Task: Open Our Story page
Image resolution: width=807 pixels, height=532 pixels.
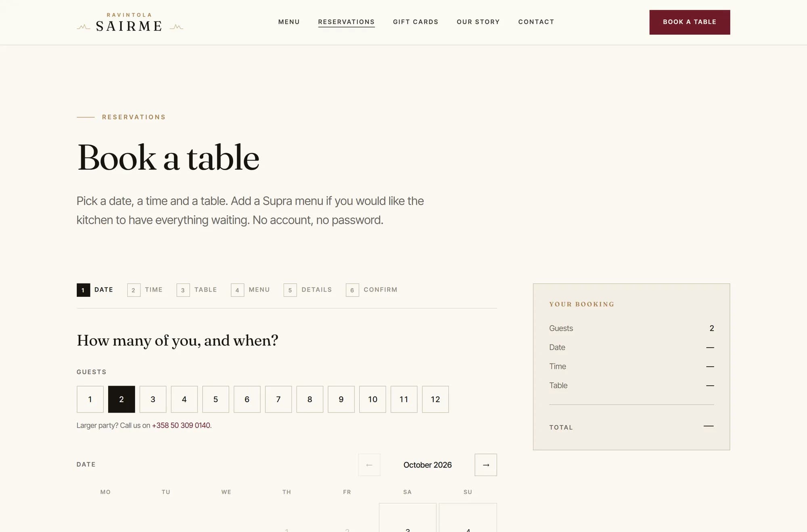Action: [x=478, y=22]
